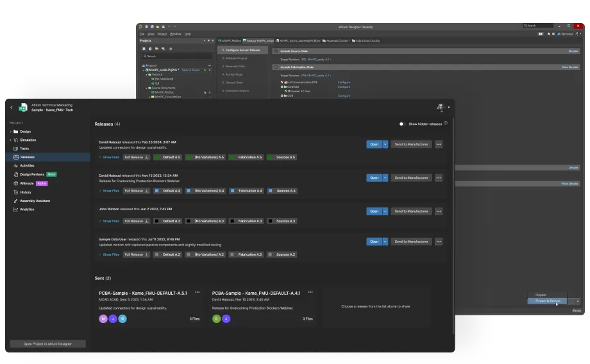Toggle the ODB folder checkbox

[x=282, y=95]
